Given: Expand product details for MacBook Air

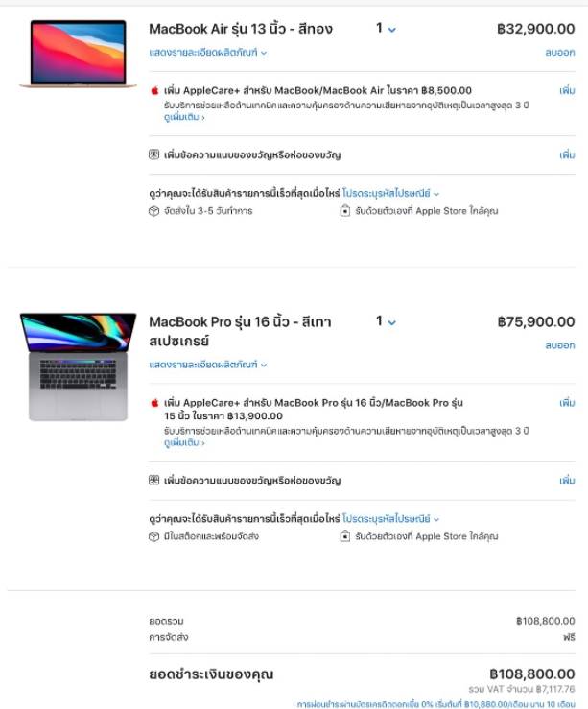Looking at the screenshot, I should [x=208, y=53].
